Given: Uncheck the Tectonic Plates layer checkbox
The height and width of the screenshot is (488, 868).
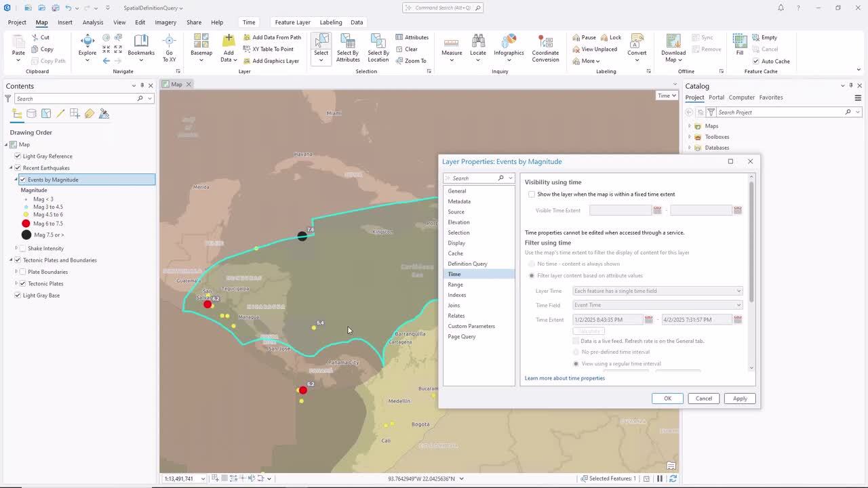Looking at the screenshot, I should (x=22, y=283).
